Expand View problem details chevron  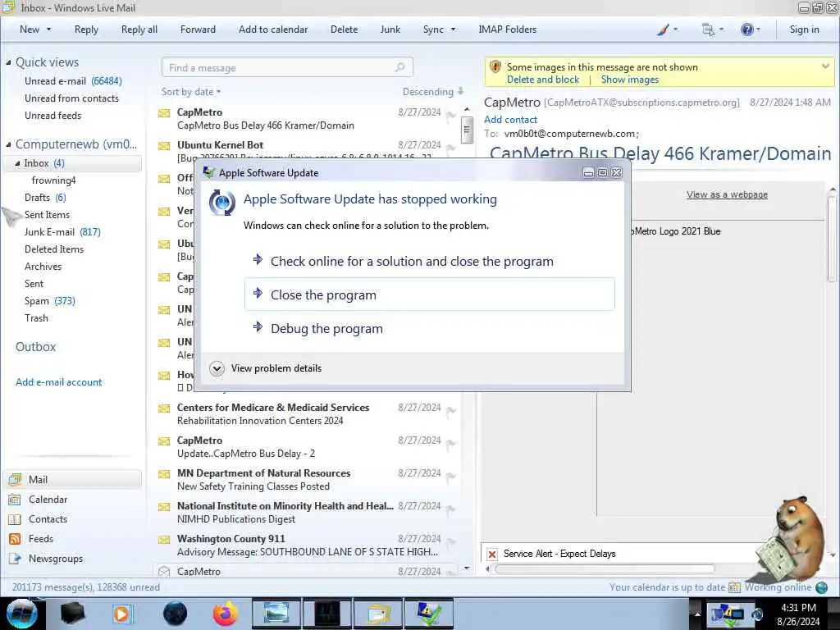pyautogui.click(x=217, y=368)
